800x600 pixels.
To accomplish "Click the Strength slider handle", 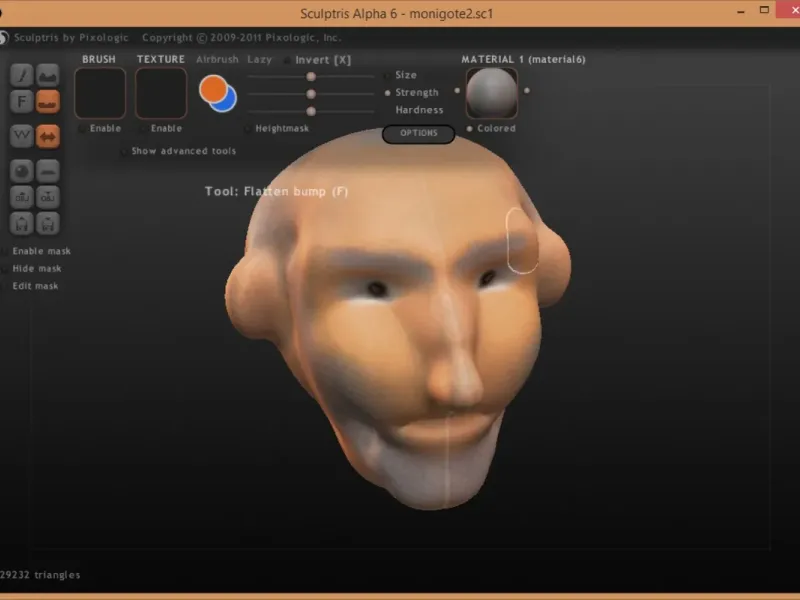I will tap(311, 93).
